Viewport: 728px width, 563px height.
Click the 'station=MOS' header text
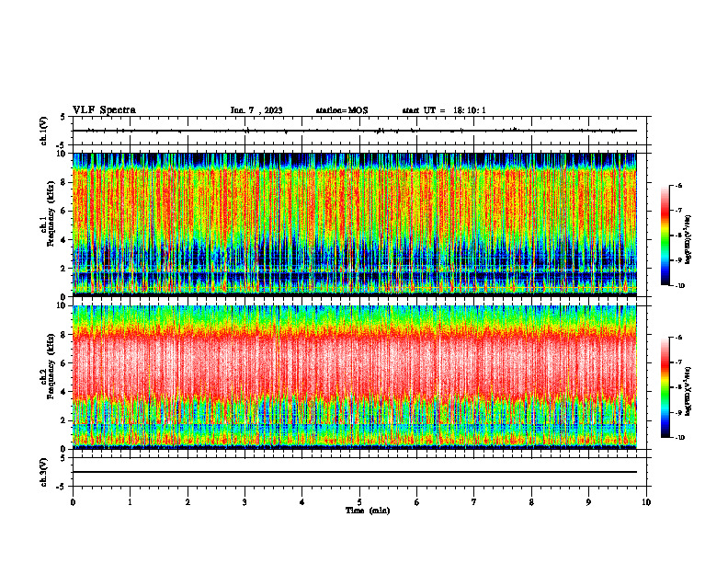coord(342,110)
